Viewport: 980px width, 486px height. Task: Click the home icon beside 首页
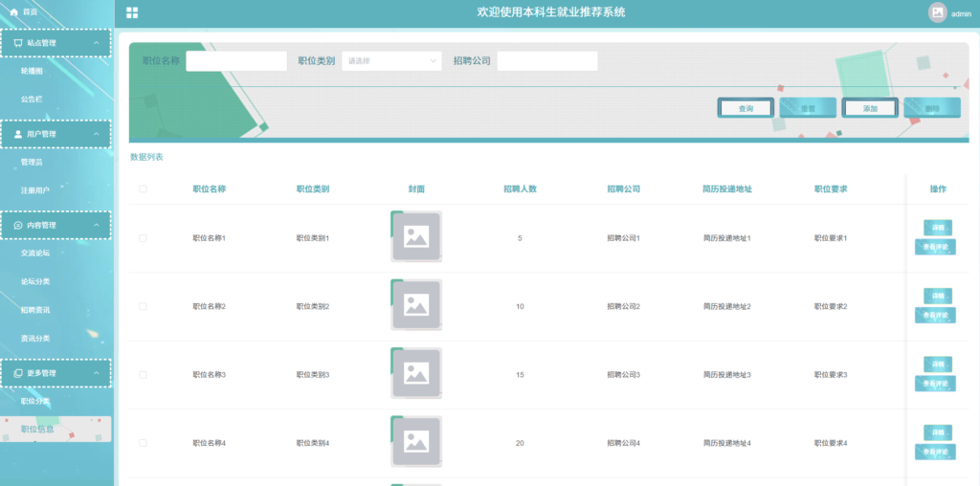coord(13,11)
